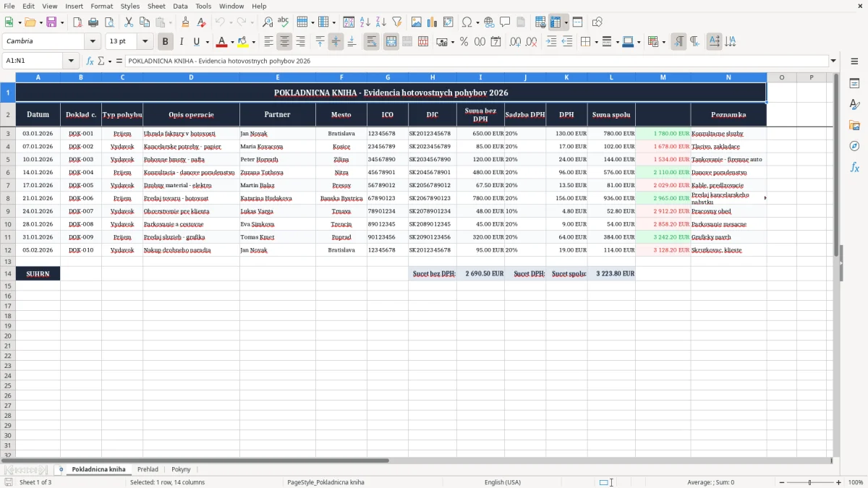Open font color dropdown arrow
Image resolution: width=868 pixels, height=488 pixels.
tap(232, 42)
